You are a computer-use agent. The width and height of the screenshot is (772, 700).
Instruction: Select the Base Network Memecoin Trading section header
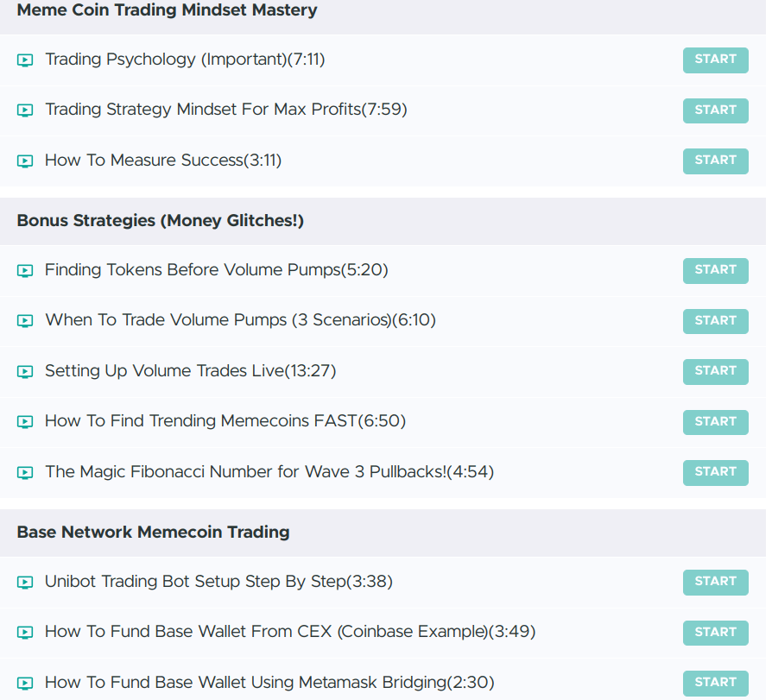(x=153, y=532)
